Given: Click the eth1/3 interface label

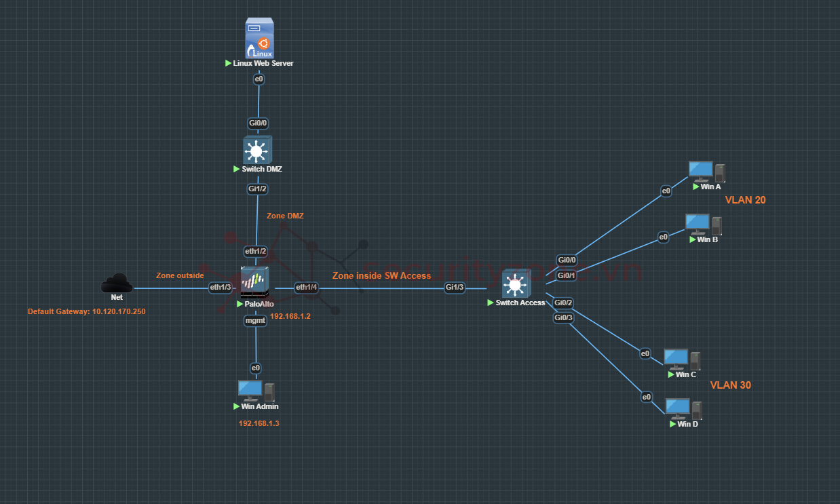Looking at the screenshot, I should [x=221, y=288].
